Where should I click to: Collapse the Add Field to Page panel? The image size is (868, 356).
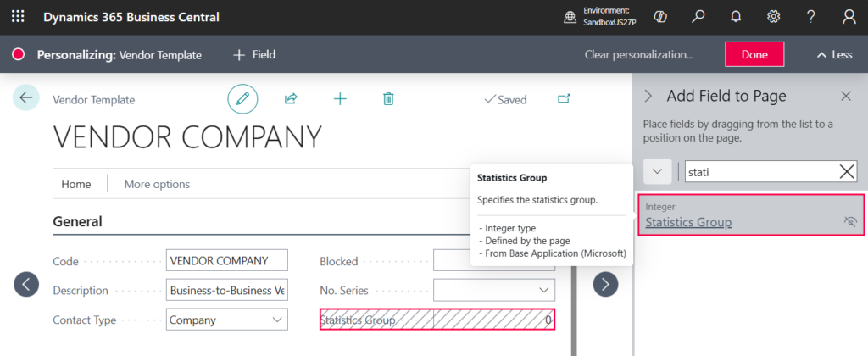(649, 96)
